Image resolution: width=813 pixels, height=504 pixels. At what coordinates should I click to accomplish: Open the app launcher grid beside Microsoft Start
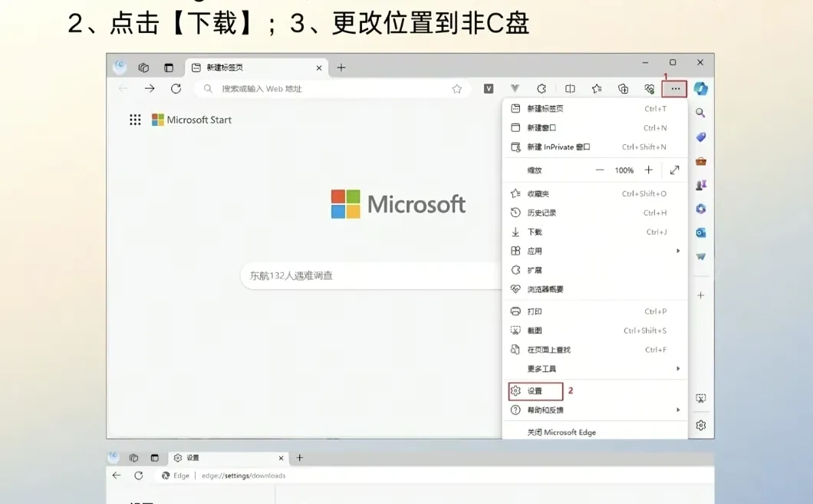[x=135, y=120]
